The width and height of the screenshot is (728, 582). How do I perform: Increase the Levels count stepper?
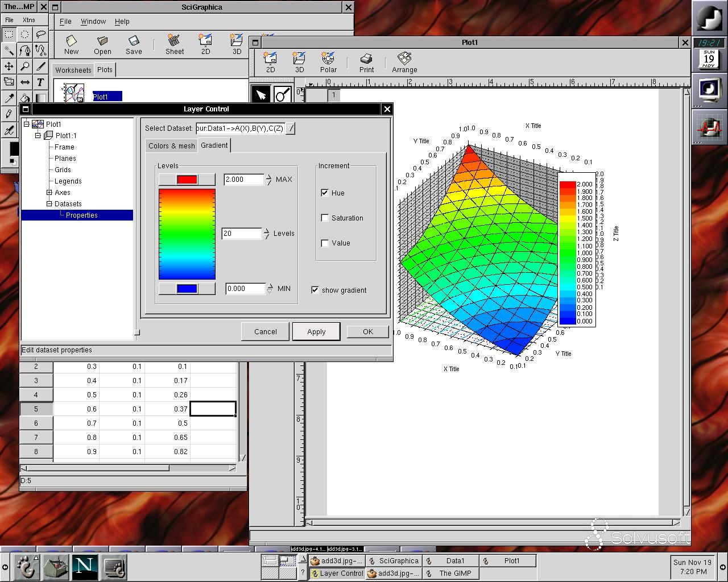[x=266, y=231]
